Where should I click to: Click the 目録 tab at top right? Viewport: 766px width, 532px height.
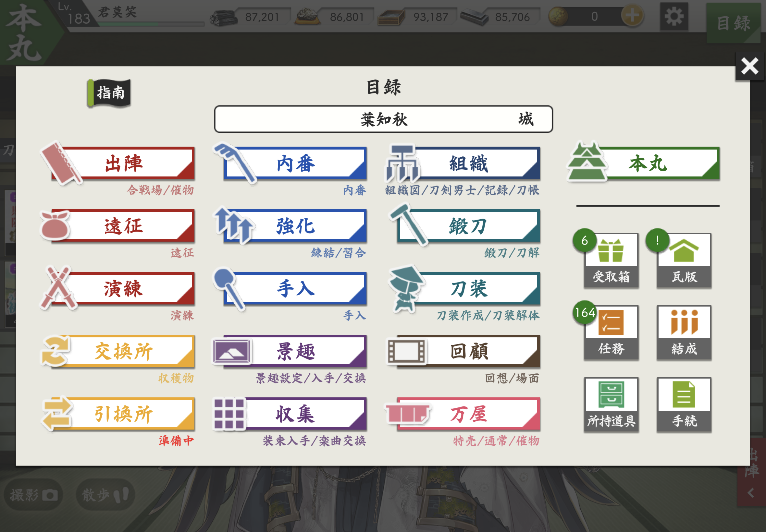click(x=733, y=23)
